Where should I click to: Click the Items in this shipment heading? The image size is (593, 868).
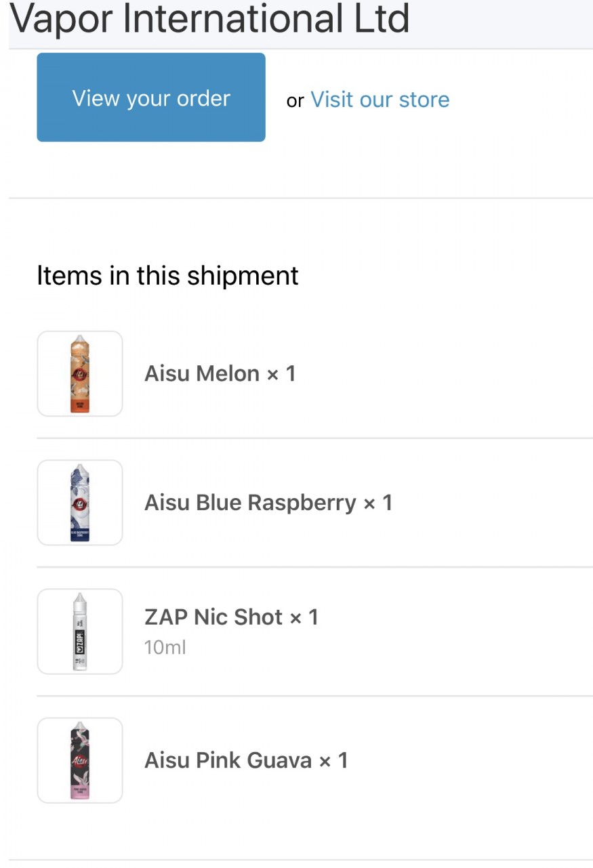167,276
